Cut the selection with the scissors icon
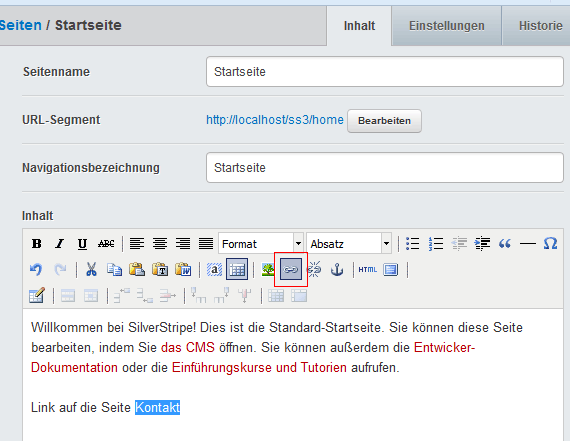 pos(91,269)
